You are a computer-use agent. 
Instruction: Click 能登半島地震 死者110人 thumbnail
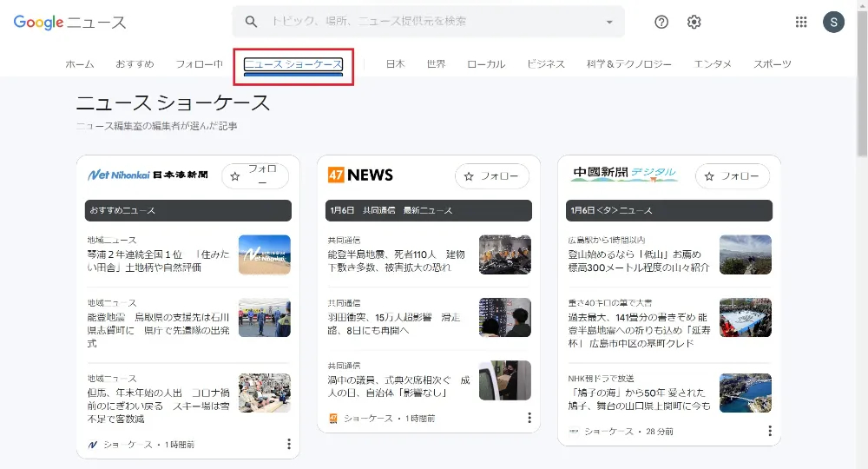point(505,254)
